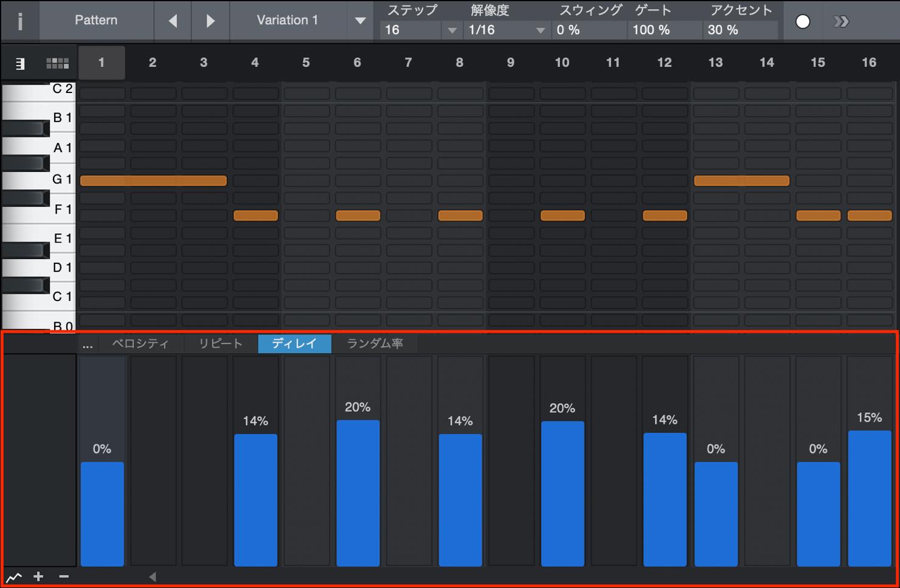Select step column header 13

coord(716,63)
